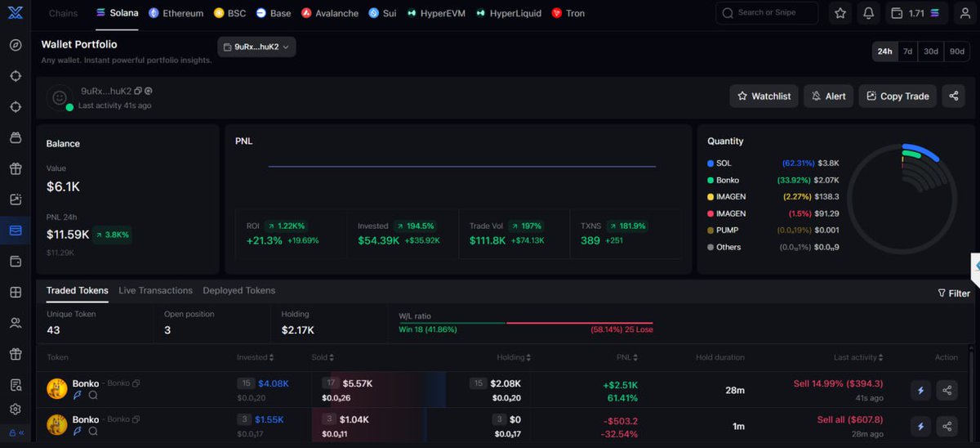Click the $4.08K invested value
The height and width of the screenshot is (448, 980).
click(273, 383)
